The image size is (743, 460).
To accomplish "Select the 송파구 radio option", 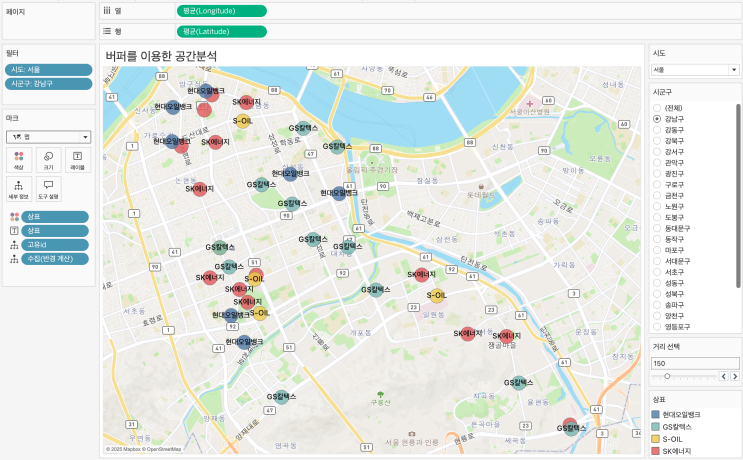I will [657, 305].
